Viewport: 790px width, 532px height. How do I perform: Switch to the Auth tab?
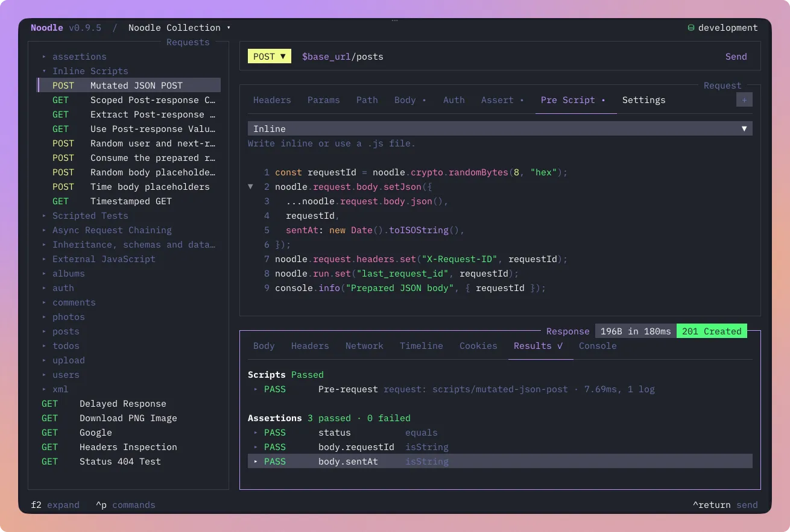point(454,100)
